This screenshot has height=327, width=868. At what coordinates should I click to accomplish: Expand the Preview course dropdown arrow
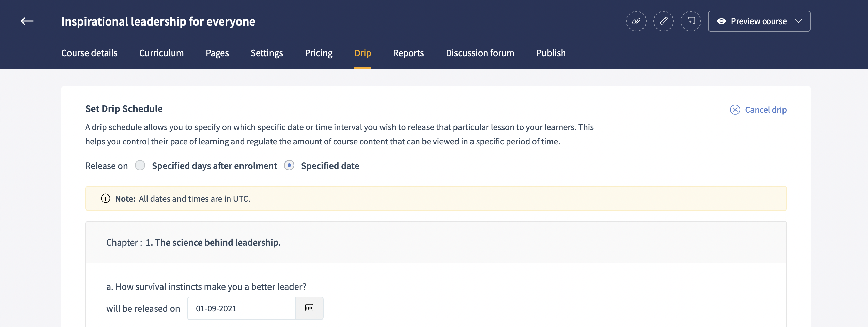click(x=799, y=21)
